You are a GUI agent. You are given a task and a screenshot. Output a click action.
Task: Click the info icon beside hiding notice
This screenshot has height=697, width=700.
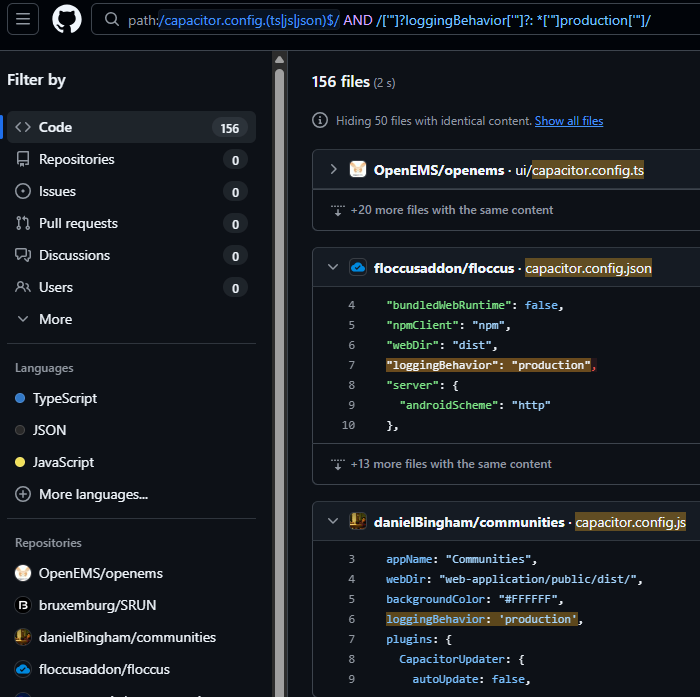pyautogui.click(x=320, y=121)
